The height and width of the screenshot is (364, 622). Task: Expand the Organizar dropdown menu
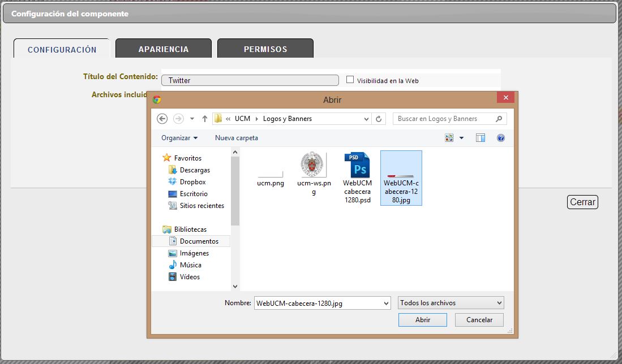(x=179, y=138)
